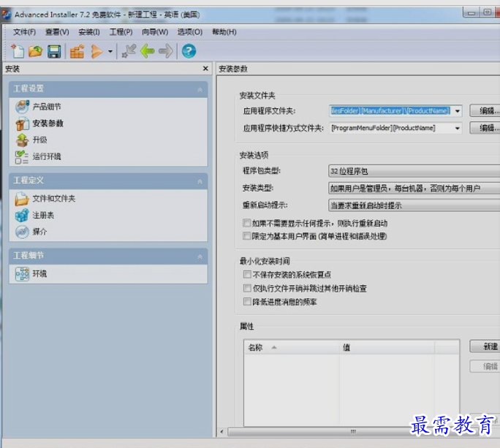Open the 重新启动提示 combo box
The height and width of the screenshot is (448, 500).
click(414, 205)
